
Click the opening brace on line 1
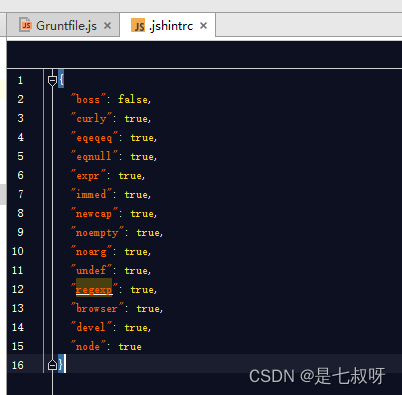click(61, 80)
